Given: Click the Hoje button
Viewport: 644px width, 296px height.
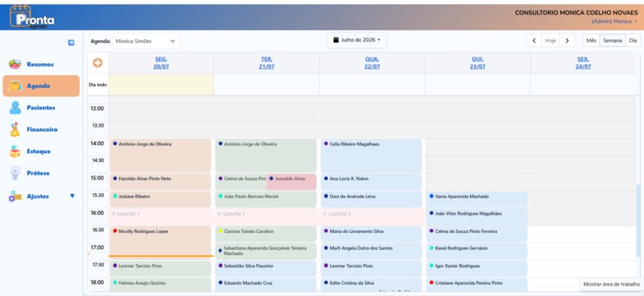Looking at the screenshot, I should click(551, 41).
